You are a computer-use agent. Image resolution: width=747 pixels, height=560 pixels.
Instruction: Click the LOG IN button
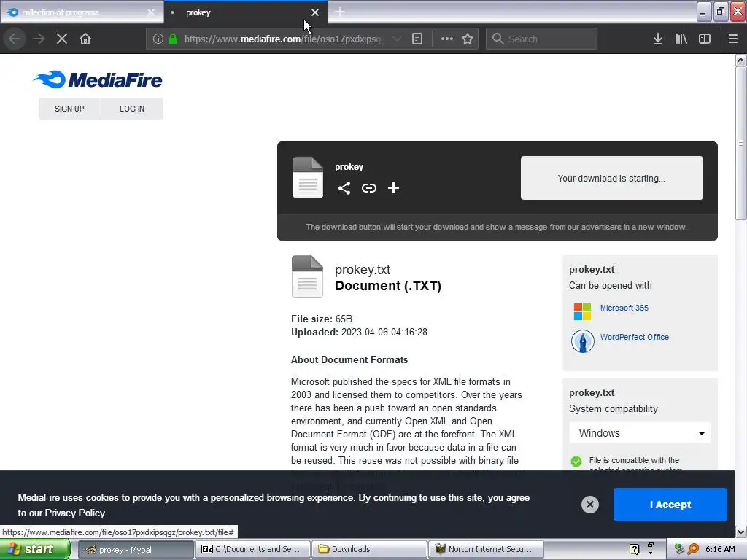pyautogui.click(x=132, y=109)
